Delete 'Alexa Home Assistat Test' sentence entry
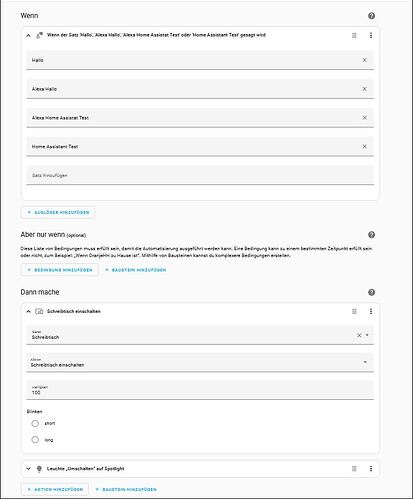The width and height of the screenshot is (413, 499). point(364,118)
